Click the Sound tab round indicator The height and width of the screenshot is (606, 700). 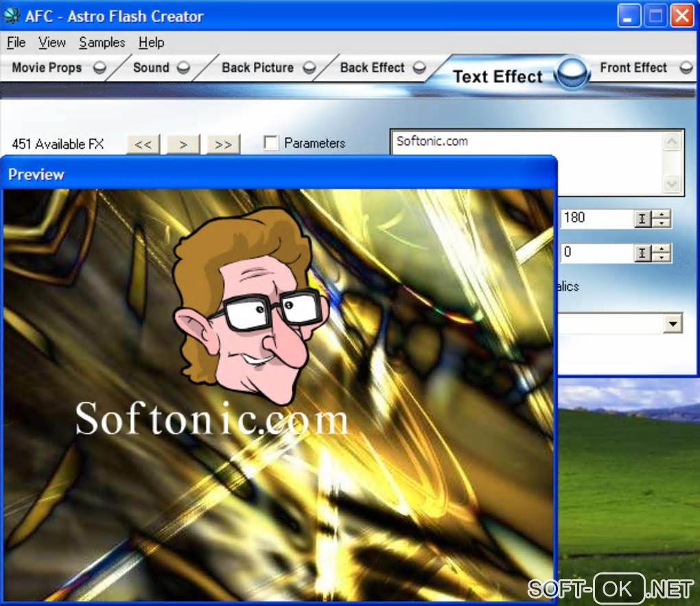pos(183,67)
